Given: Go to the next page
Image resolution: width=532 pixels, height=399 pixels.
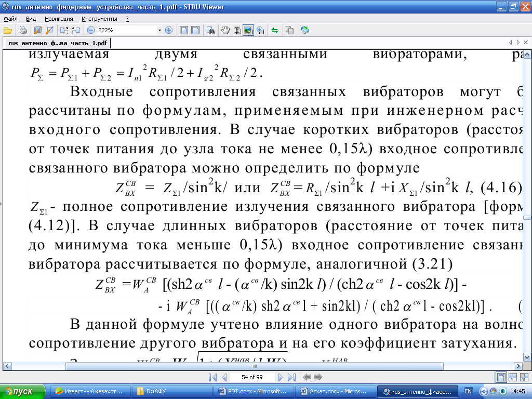Looking at the screenshot, I should [x=280, y=377].
